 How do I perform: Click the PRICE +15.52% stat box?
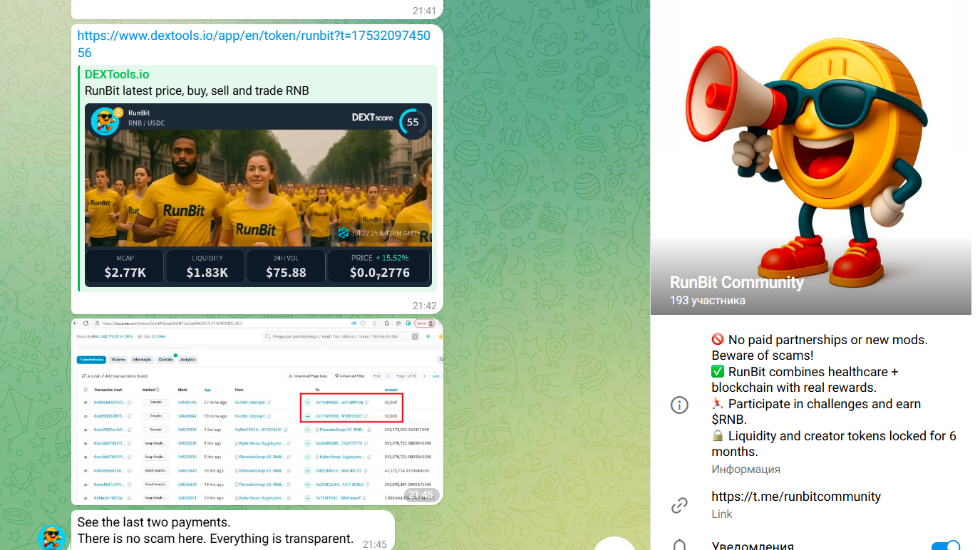(379, 266)
